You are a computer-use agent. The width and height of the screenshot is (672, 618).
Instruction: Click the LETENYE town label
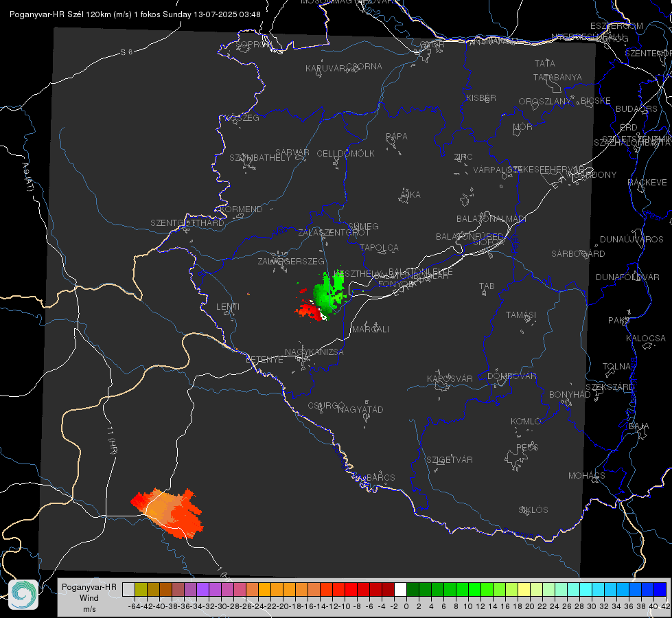click(264, 360)
